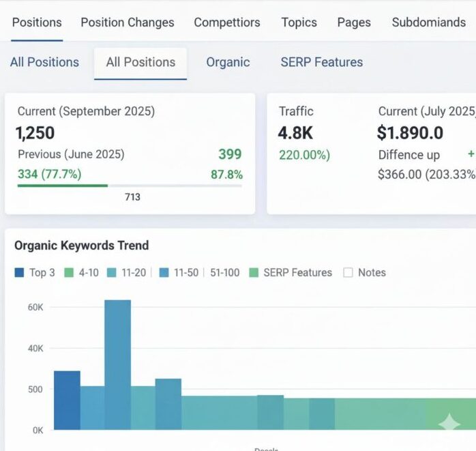Select the SERP Features sub-tab
This screenshot has width=476, height=451.
(x=321, y=62)
